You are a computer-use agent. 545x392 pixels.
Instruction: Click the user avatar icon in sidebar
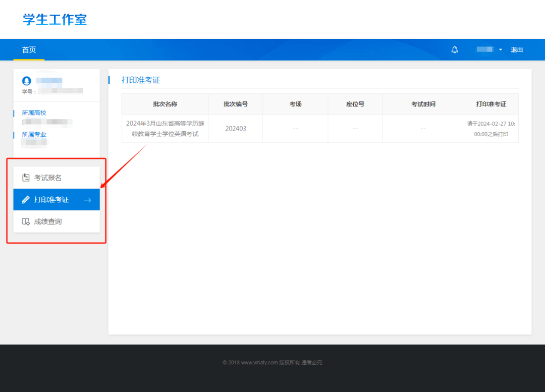click(x=26, y=81)
